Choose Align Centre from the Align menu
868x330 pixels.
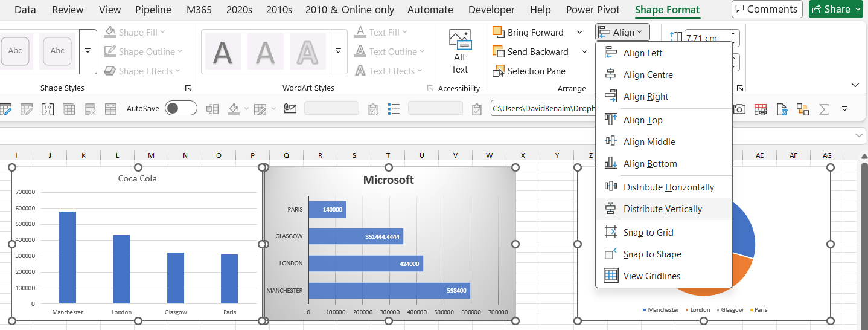(663, 75)
